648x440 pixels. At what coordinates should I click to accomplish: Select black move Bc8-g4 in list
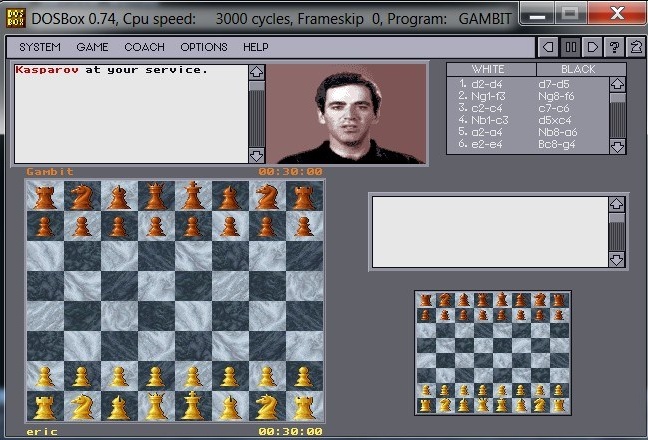coord(557,144)
